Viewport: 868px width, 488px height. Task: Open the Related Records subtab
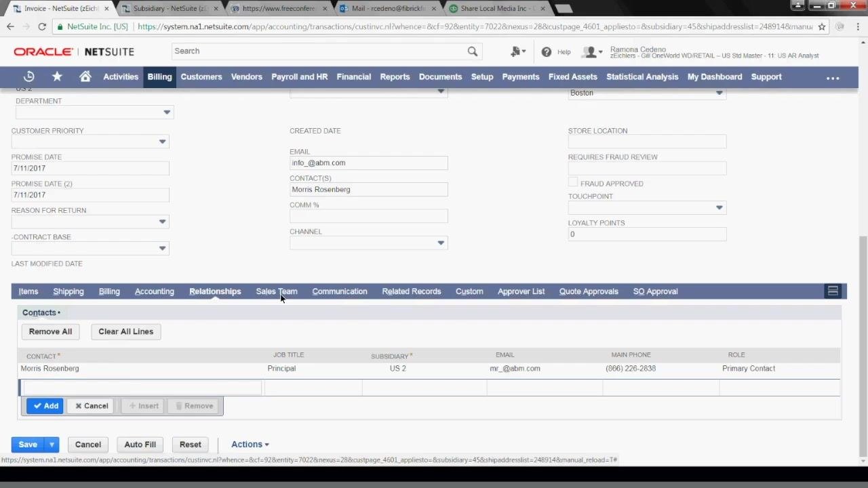point(412,291)
